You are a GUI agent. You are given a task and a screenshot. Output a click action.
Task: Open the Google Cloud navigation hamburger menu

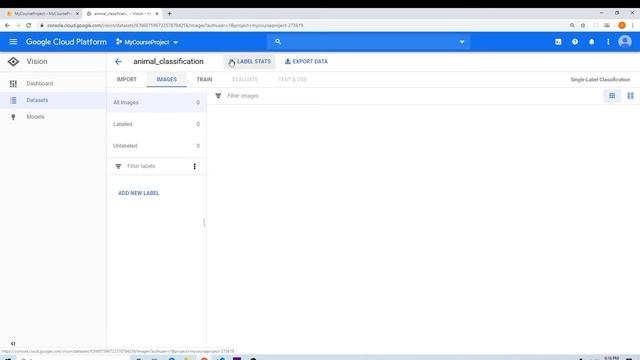[x=13, y=42]
